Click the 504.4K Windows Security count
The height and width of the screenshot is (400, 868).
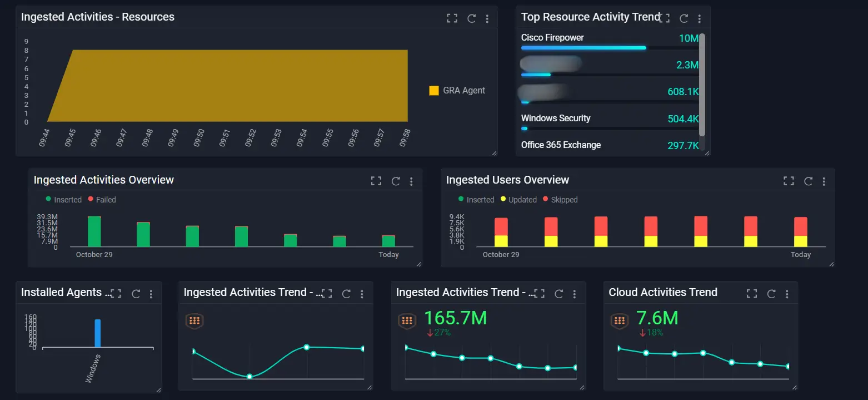[x=683, y=118]
